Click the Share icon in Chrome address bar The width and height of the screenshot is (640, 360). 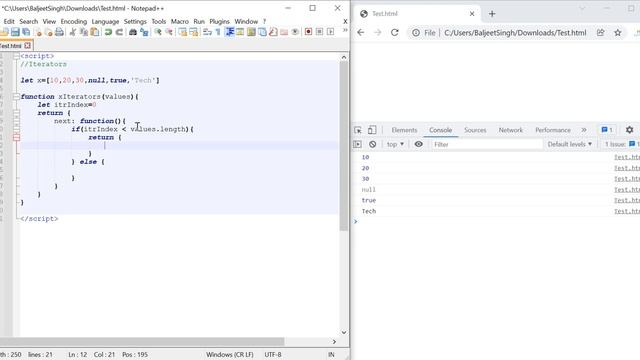click(600, 33)
